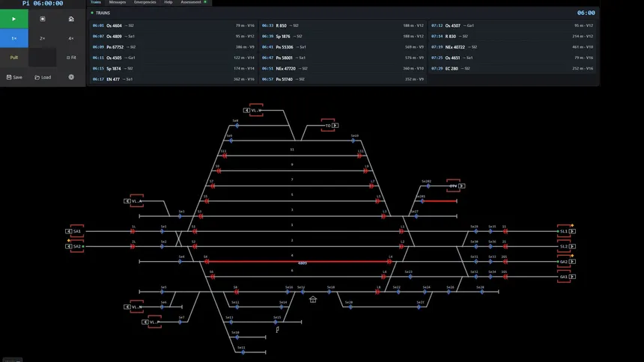This screenshot has height=362, width=644.
Task: Open the Messages tab
Action: coord(118,2)
